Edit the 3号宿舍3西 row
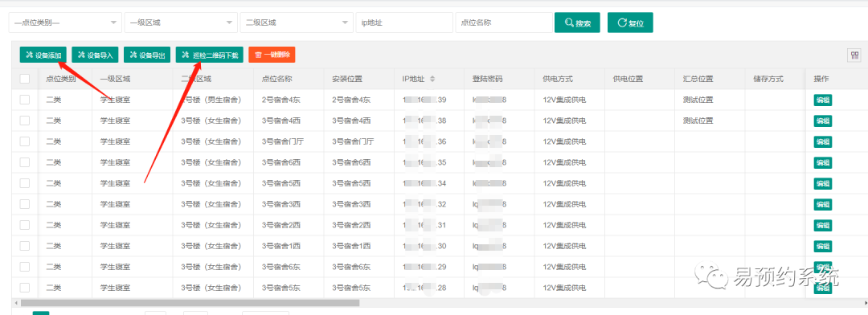Image resolution: width=868 pixels, height=315 pixels. tap(823, 204)
